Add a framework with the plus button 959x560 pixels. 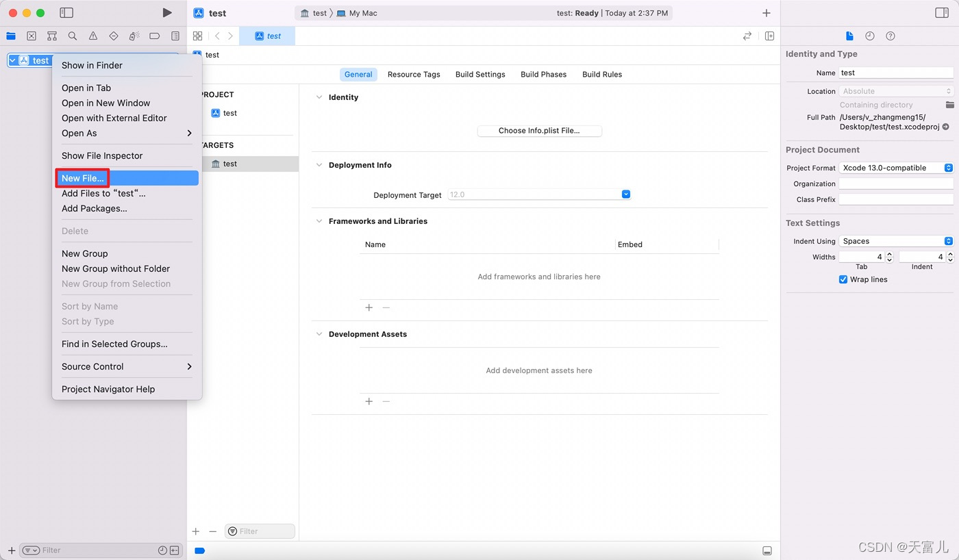[x=369, y=307]
